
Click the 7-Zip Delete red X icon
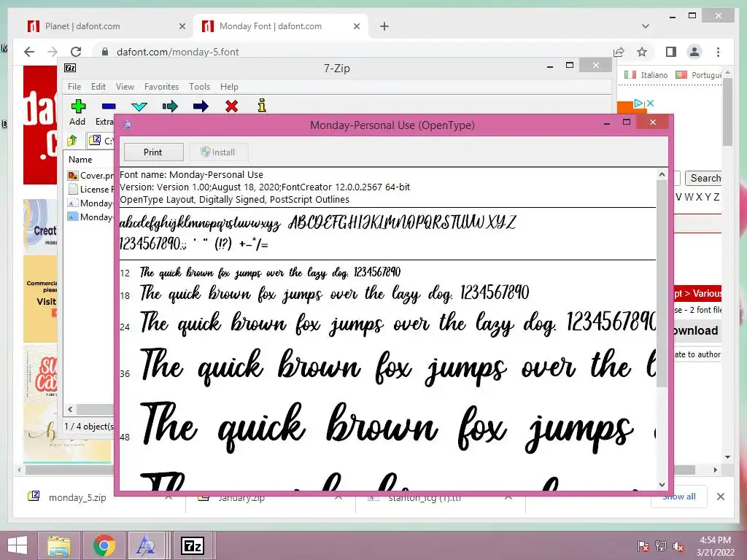click(231, 106)
